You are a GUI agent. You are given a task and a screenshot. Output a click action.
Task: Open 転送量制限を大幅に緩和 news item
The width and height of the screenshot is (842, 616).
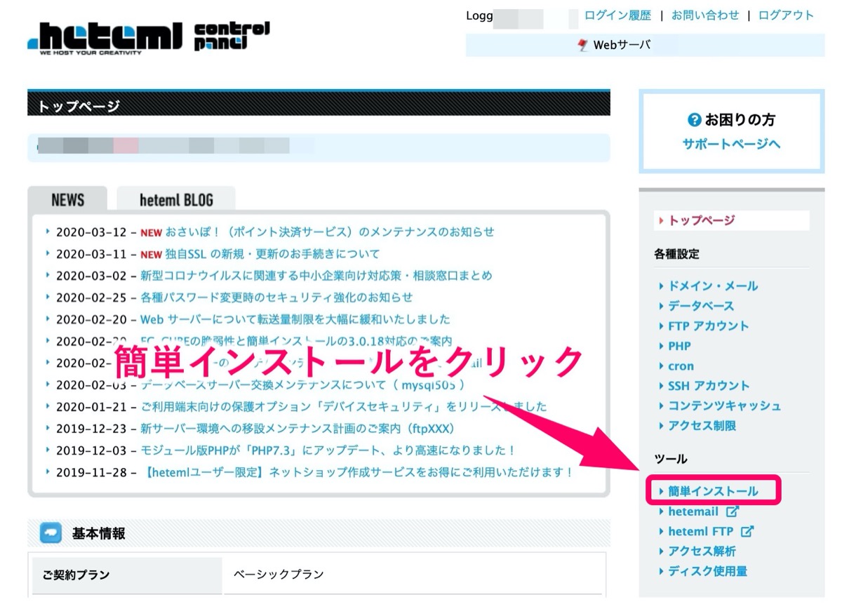pyautogui.click(x=295, y=319)
